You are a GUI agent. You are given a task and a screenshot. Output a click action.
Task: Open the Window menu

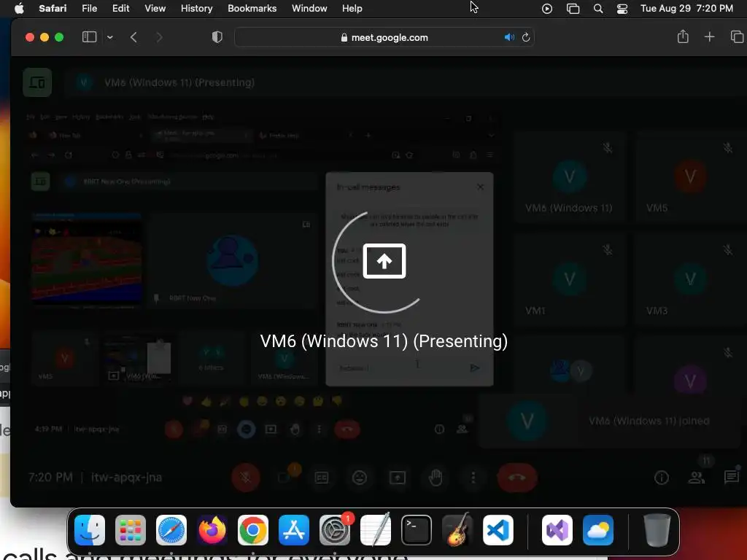click(309, 8)
